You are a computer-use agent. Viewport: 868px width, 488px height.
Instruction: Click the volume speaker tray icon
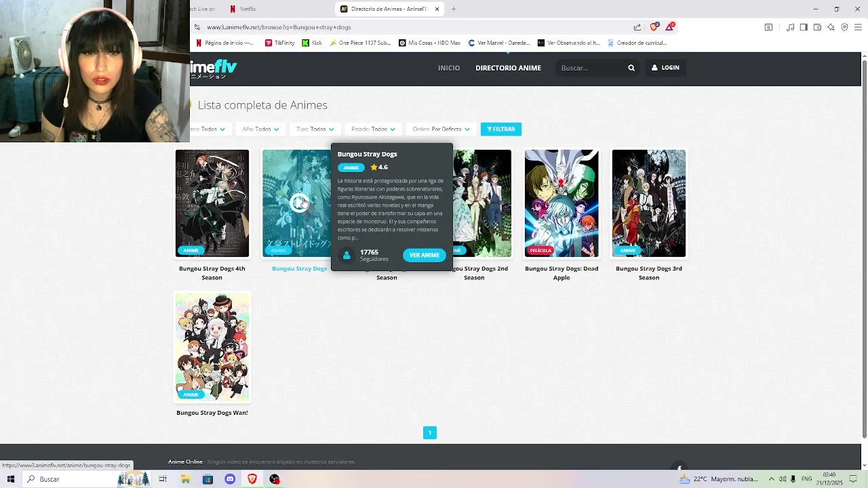(783, 479)
